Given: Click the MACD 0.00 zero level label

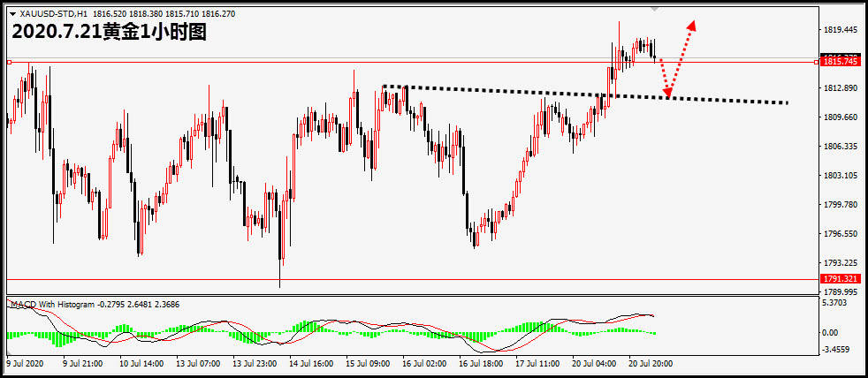Looking at the screenshot, I should pyautogui.click(x=831, y=333).
